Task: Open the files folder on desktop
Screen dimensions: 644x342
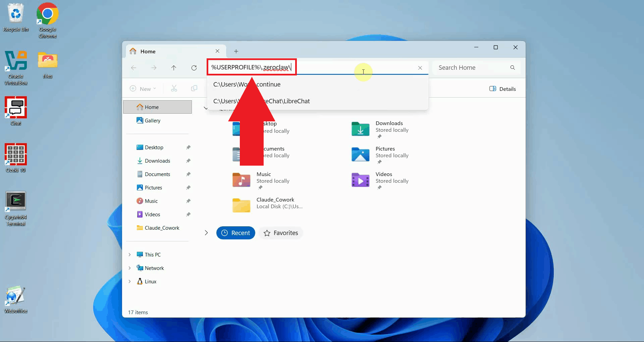Action: pos(48,65)
